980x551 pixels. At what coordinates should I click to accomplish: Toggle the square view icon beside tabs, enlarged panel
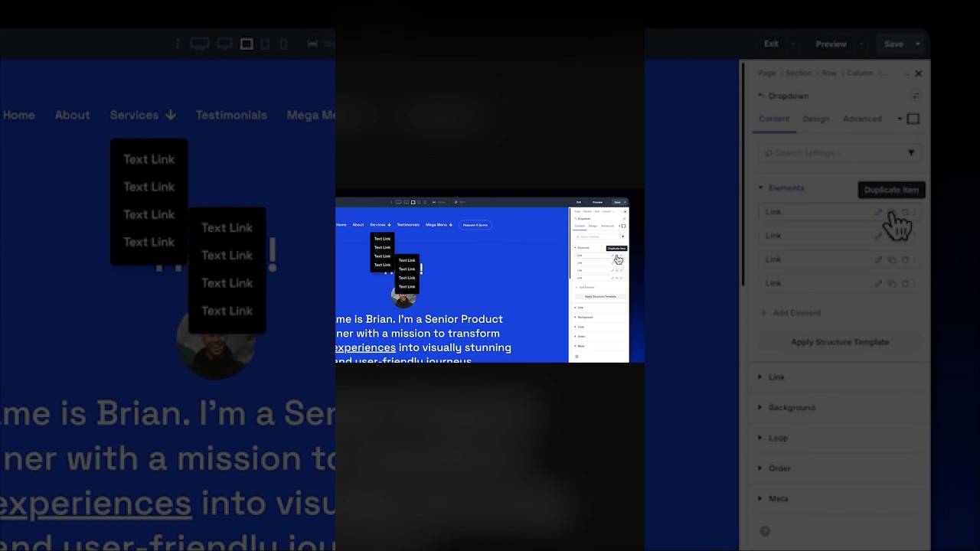click(913, 119)
